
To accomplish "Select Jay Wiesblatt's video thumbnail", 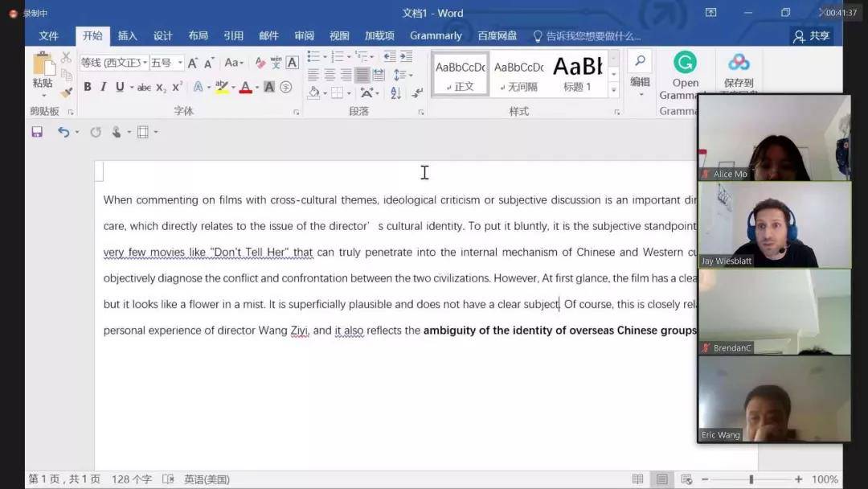I will (775, 225).
